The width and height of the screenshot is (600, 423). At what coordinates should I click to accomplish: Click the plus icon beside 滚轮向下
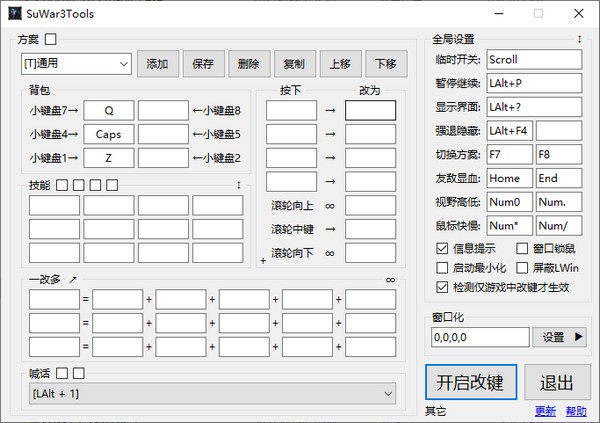[x=263, y=261]
